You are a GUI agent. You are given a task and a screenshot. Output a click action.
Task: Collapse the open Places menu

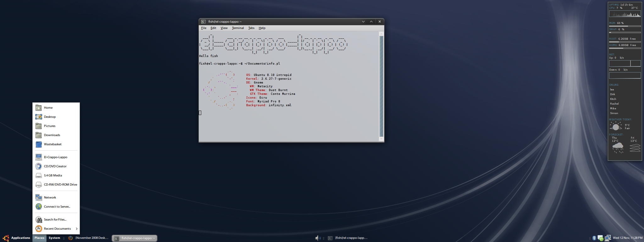tap(39, 238)
